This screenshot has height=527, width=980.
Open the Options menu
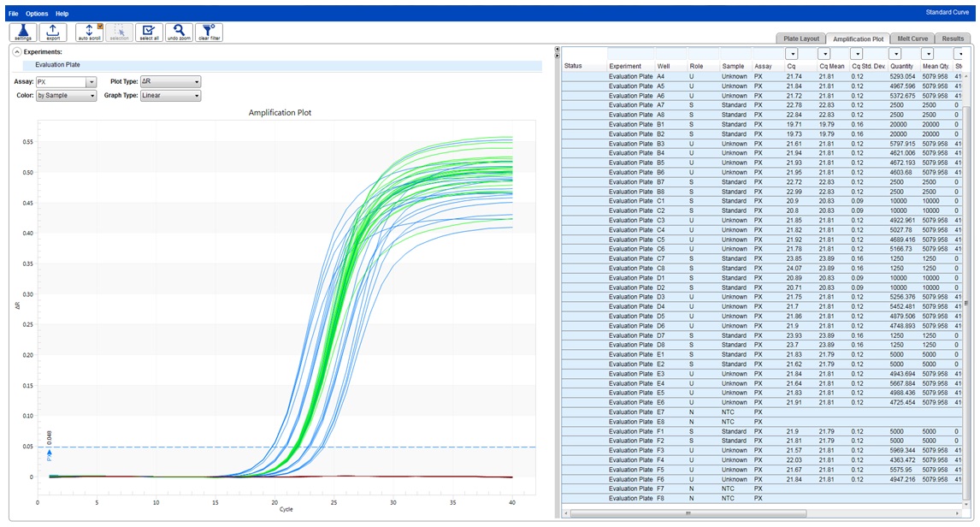pyautogui.click(x=37, y=14)
